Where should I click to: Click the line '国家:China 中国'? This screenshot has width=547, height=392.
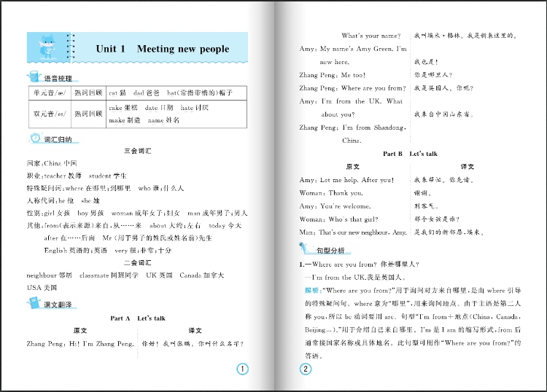[52, 163]
